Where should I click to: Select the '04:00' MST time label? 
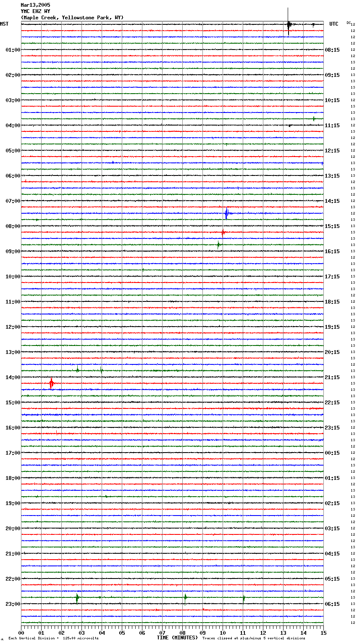(13, 126)
